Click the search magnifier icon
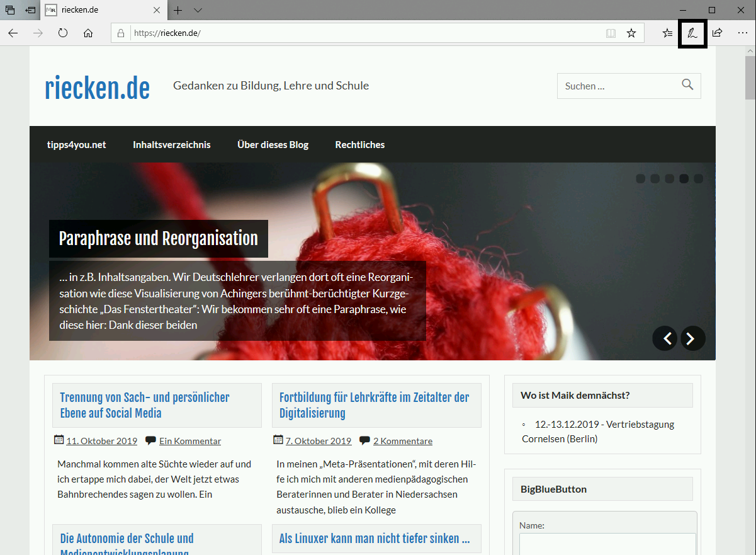The height and width of the screenshot is (555, 756). [687, 85]
